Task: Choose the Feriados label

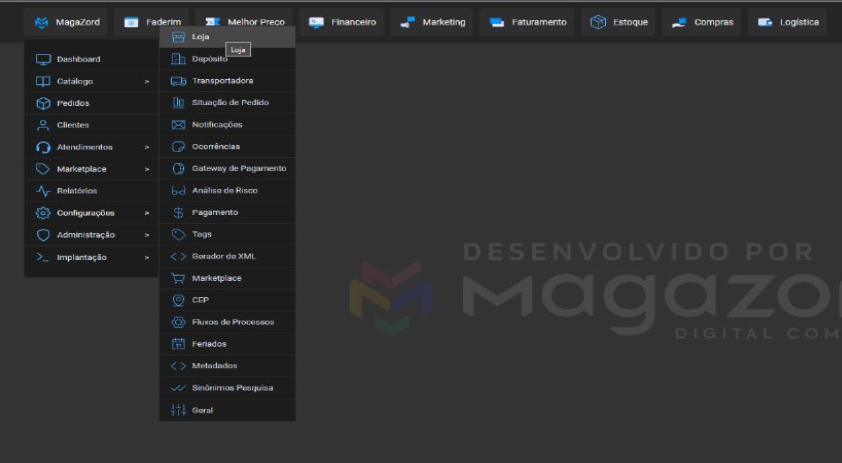Action: pos(209,344)
